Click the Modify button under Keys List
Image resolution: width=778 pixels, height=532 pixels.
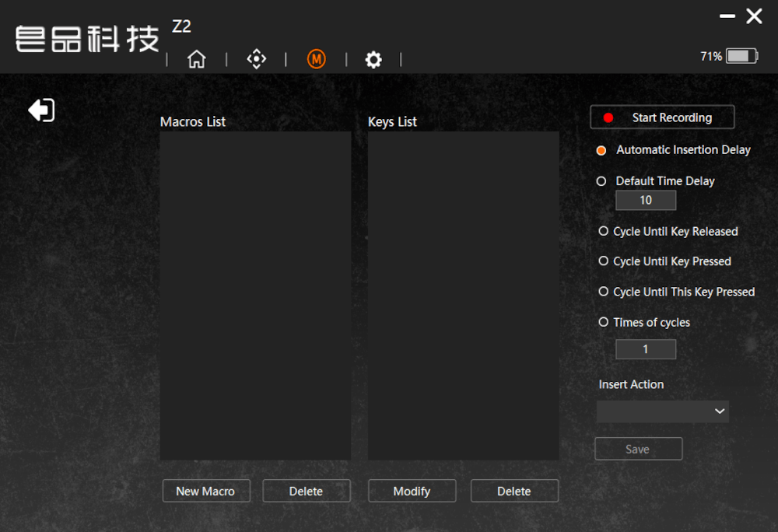pyautogui.click(x=412, y=491)
